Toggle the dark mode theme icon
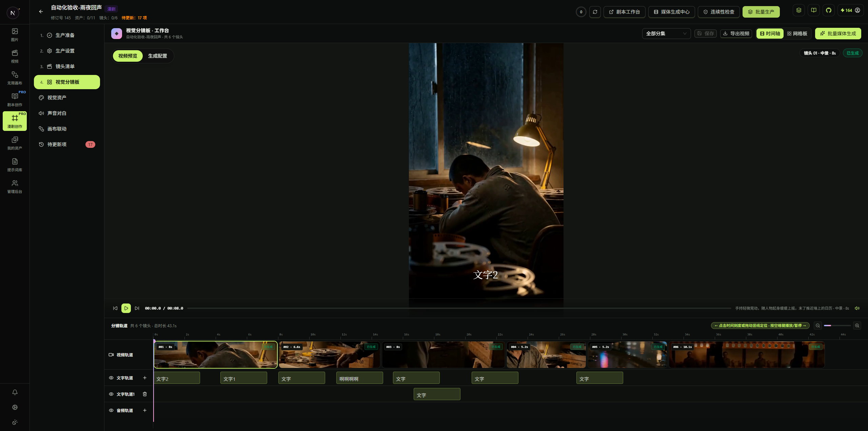 15,422
